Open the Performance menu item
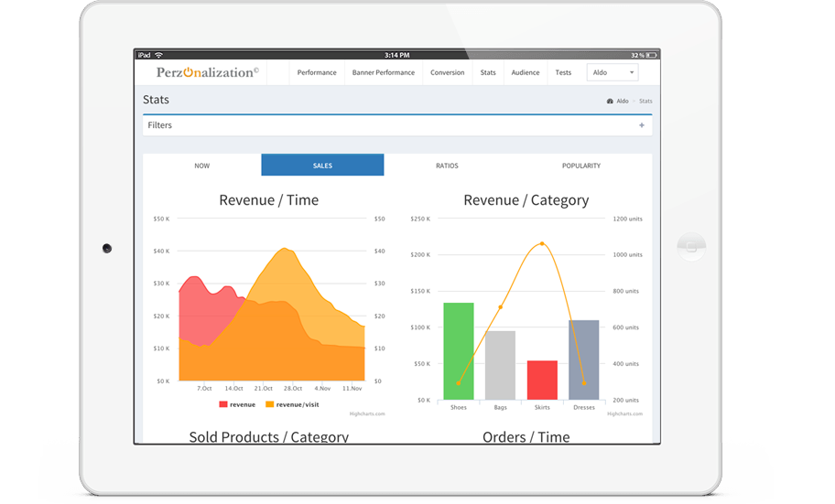 click(x=317, y=72)
